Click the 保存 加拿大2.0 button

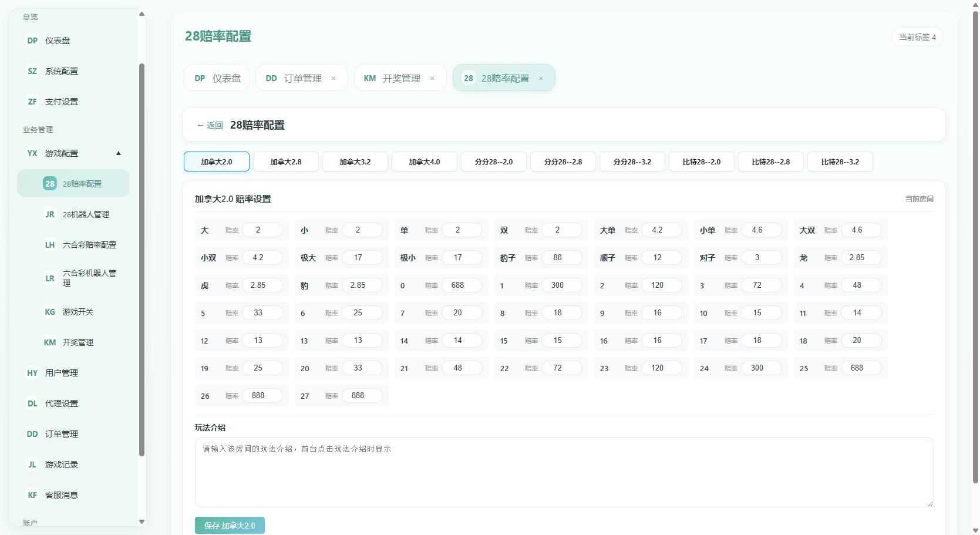(230, 526)
